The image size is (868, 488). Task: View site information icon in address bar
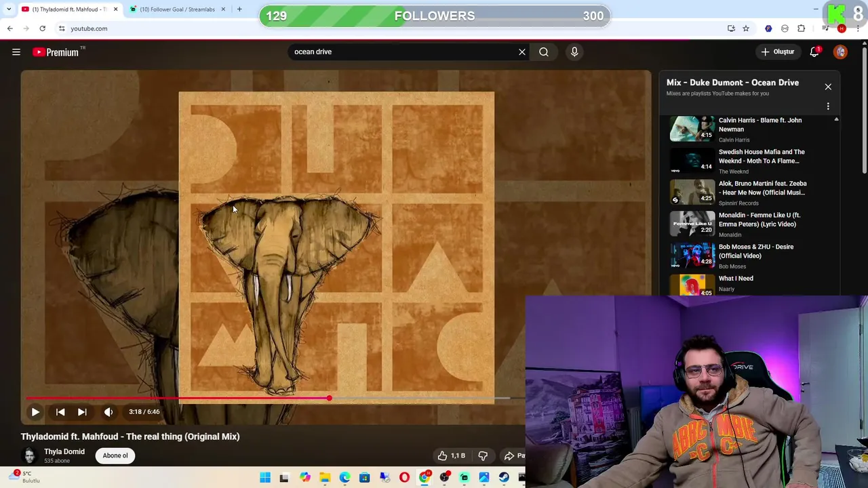pos(62,28)
